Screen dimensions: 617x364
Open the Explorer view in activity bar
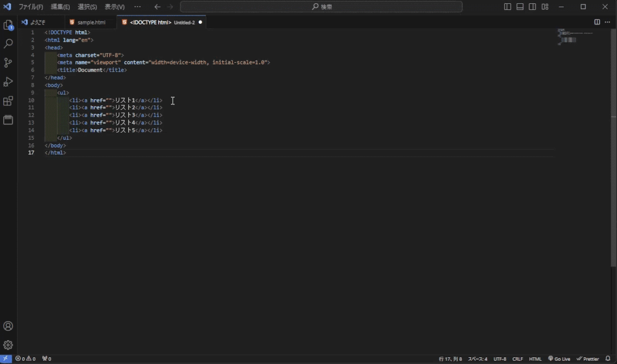coord(8,25)
